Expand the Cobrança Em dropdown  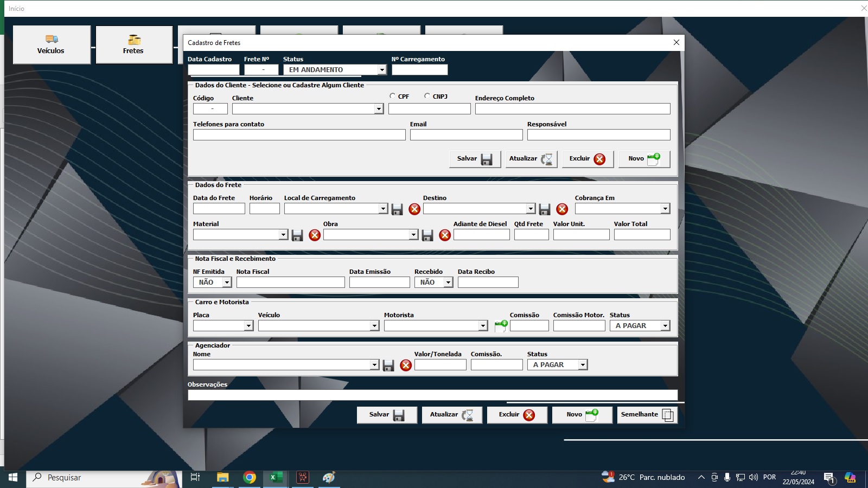[x=665, y=209]
